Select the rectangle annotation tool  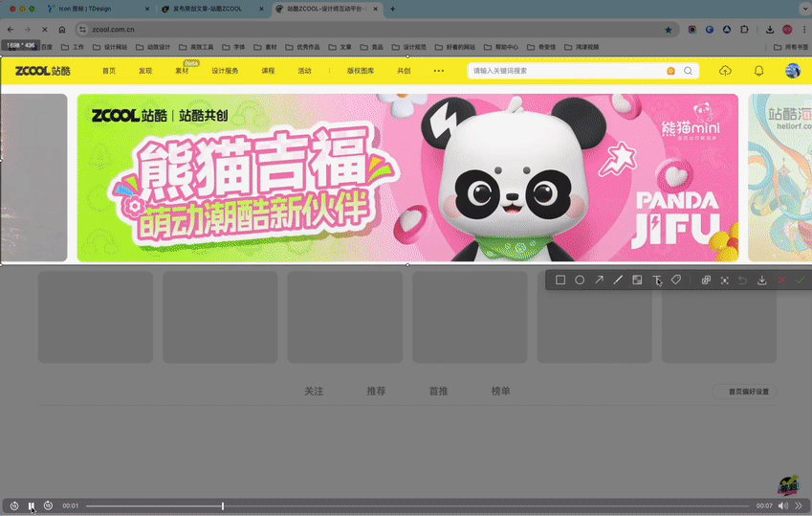pos(560,280)
